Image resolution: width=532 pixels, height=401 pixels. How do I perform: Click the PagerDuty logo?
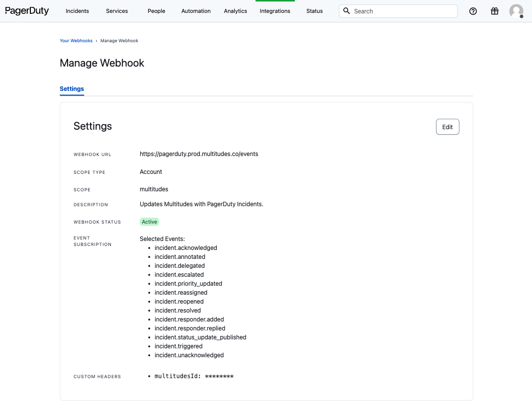coord(27,10)
